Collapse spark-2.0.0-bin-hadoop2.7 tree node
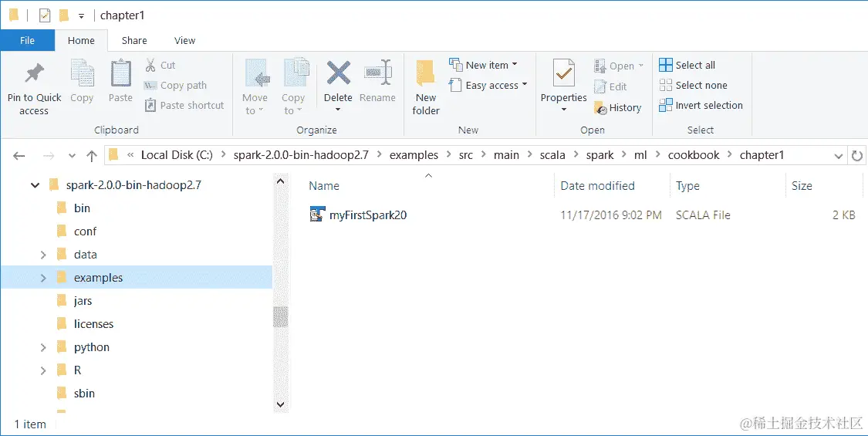Viewport: 868px width, 436px height. click(35, 185)
